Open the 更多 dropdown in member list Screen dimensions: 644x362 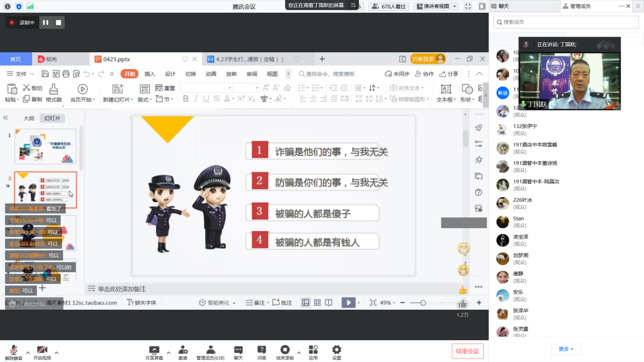[566, 349]
